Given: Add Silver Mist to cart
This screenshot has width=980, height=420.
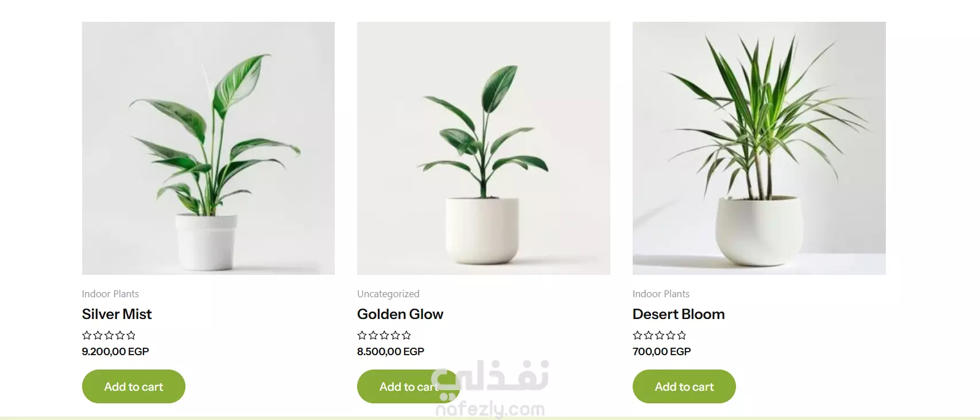Looking at the screenshot, I should 134,386.
